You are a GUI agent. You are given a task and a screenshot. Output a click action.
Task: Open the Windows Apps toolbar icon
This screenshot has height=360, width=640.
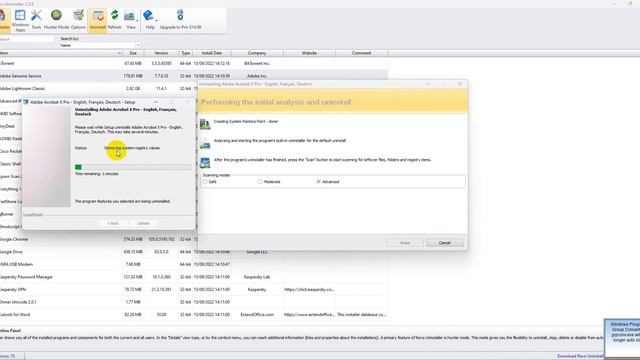20,20
